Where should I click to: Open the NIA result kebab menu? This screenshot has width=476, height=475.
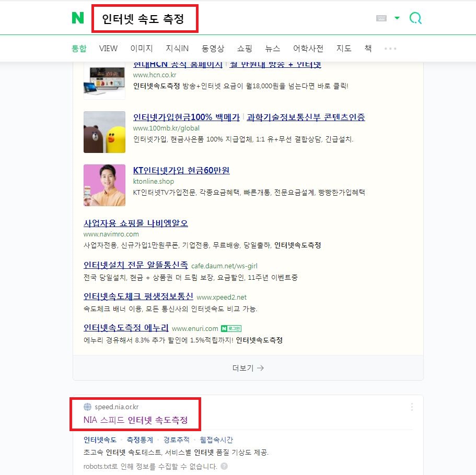coord(412,407)
